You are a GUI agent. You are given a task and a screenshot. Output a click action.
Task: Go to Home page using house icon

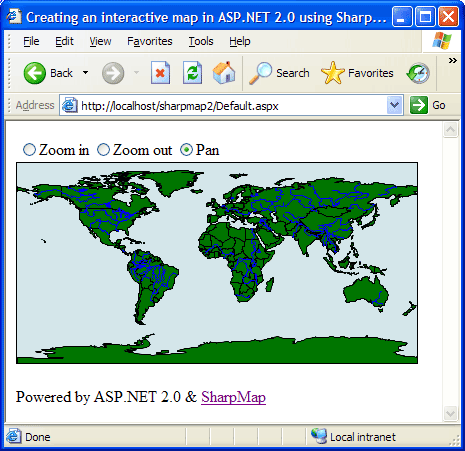[x=224, y=72]
